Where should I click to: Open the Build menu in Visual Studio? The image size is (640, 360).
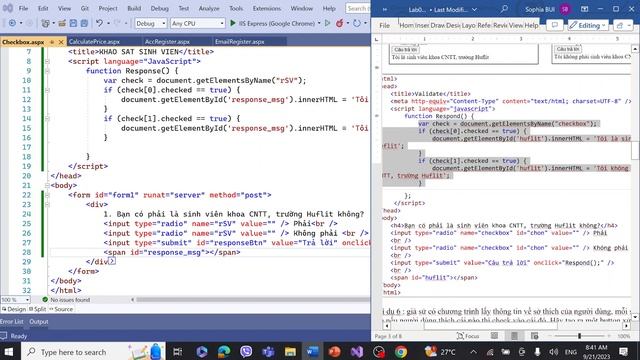coord(134,8)
